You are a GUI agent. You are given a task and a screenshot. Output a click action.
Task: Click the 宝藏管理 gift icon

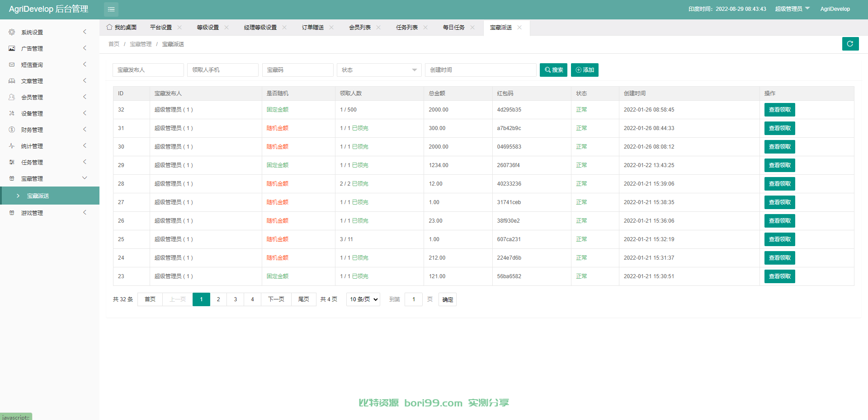click(x=12, y=178)
